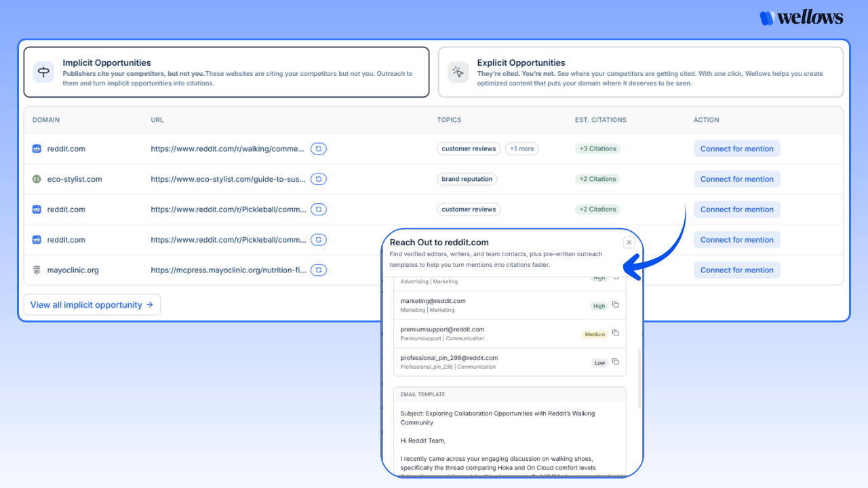Viewport: 868px width, 488px height.
Task: Click refresh icon beside eco-stylist.com URL
Action: 319,179
